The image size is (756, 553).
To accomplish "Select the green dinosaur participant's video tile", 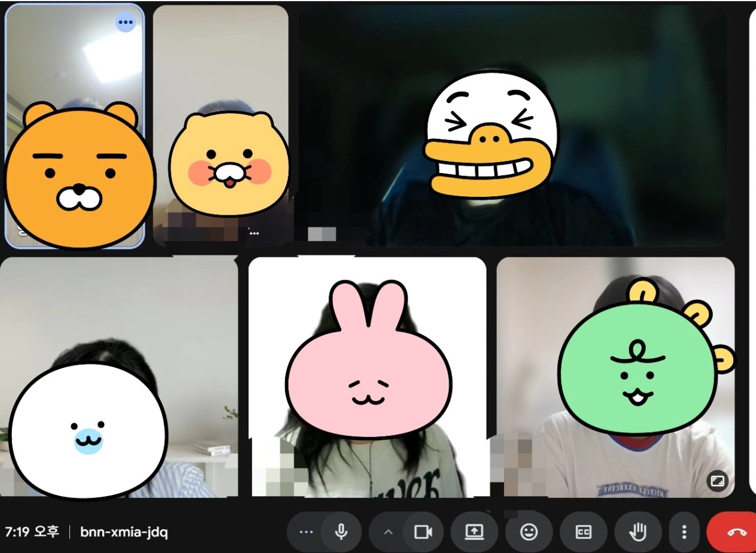I will pyautogui.click(x=615, y=377).
